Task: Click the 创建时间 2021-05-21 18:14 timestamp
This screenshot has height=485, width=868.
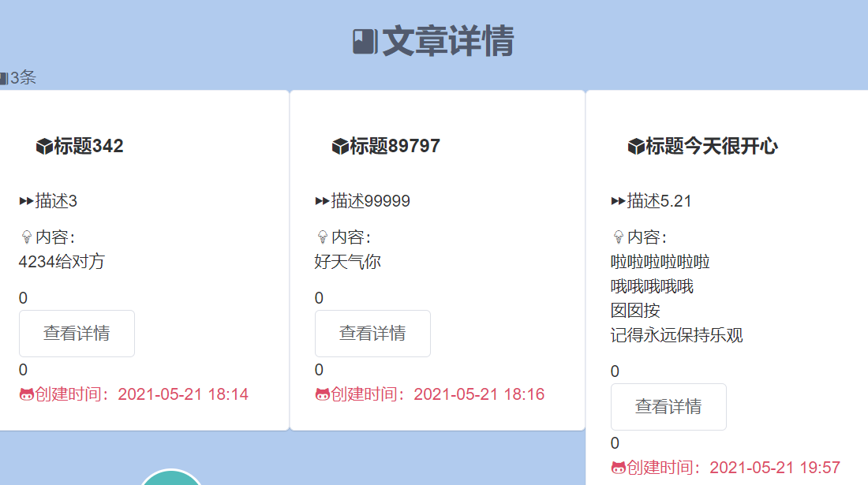Action: pos(142,394)
